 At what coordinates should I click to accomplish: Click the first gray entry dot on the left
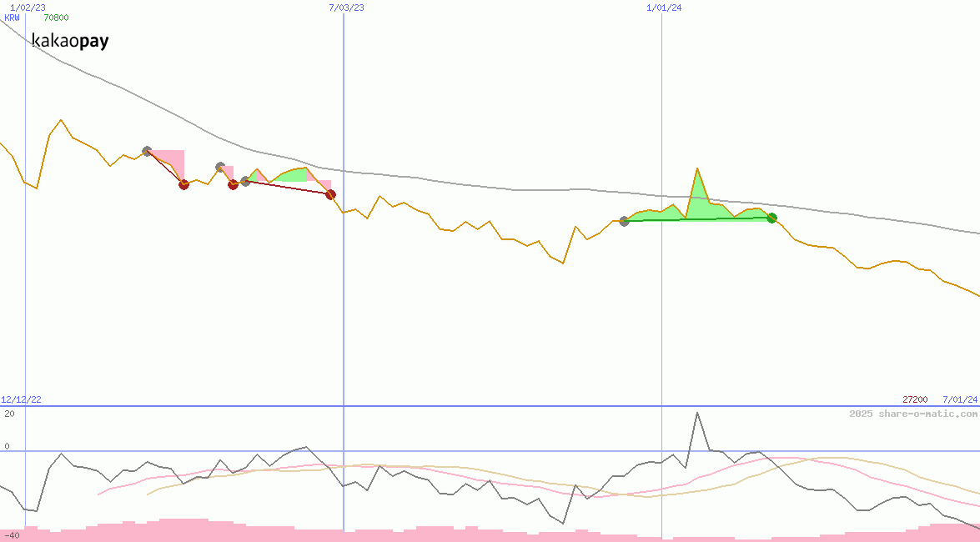click(x=147, y=151)
